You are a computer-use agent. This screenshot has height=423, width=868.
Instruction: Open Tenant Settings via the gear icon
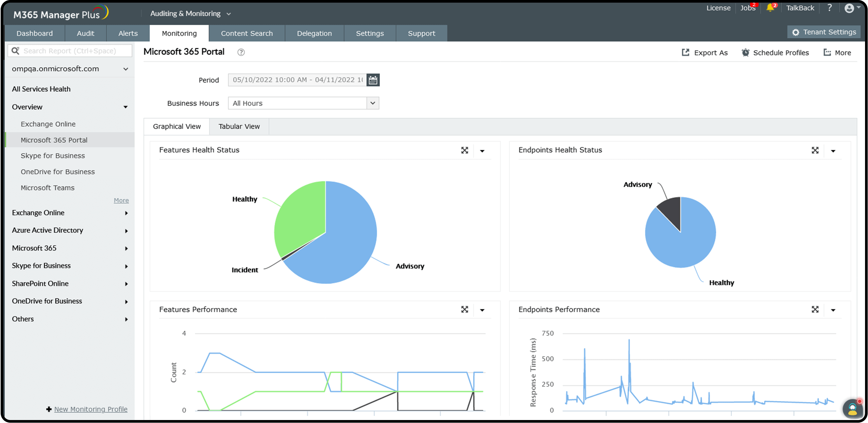796,32
